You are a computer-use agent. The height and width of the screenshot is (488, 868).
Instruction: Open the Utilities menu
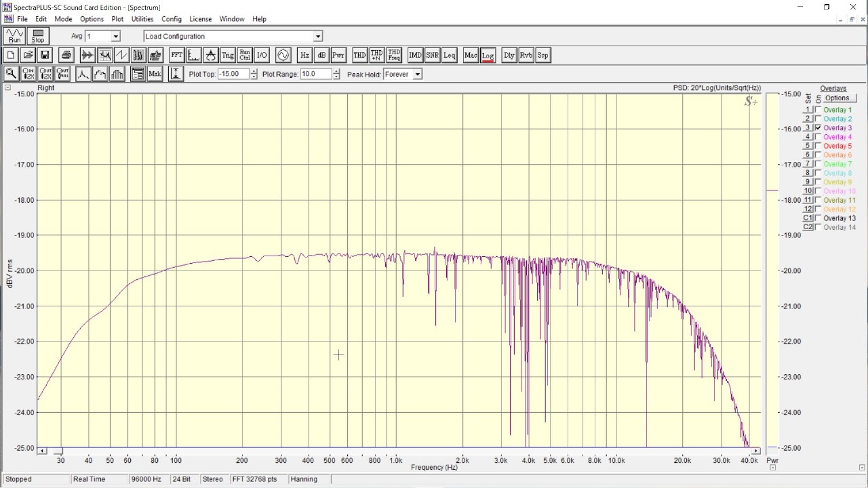pyautogui.click(x=142, y=19)
